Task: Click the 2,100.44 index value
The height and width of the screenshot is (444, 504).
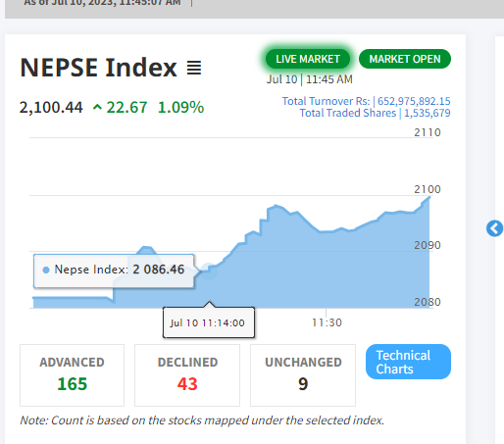Action: pyautogui.click(x=51, y=107)
